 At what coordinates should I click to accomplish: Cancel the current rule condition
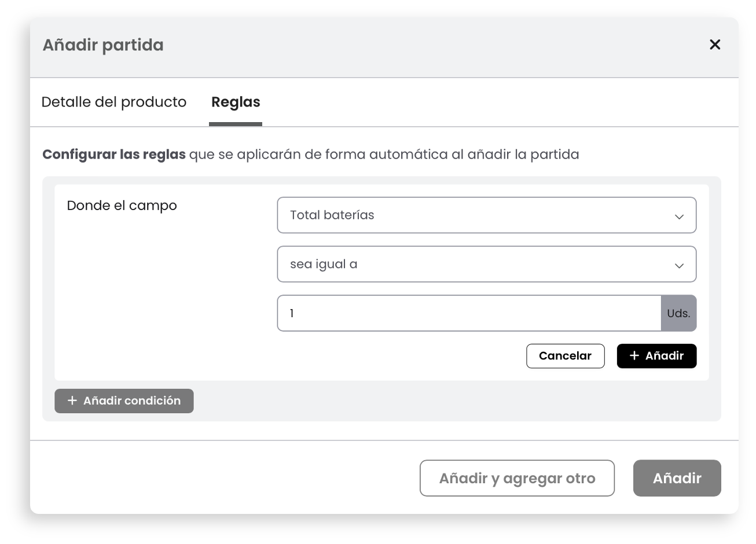point(565,356)
